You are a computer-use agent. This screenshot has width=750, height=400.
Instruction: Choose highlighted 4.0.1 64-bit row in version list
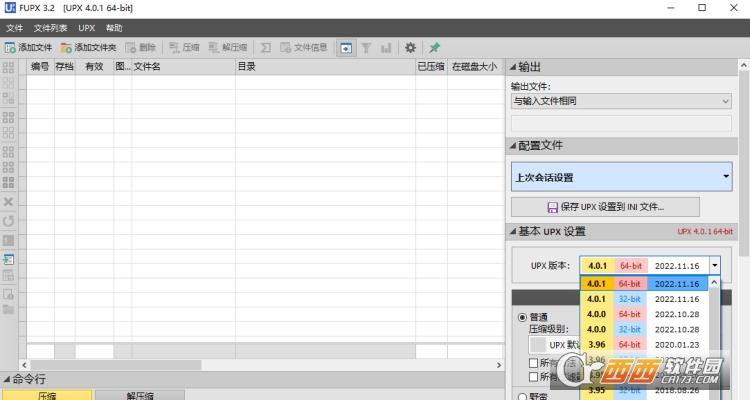click(x=644, y=284)
